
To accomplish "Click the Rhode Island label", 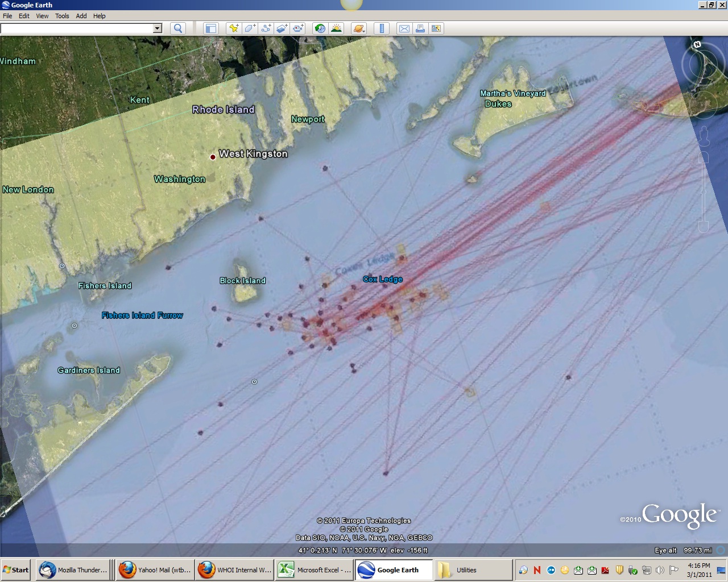I will tap(223, 109).
